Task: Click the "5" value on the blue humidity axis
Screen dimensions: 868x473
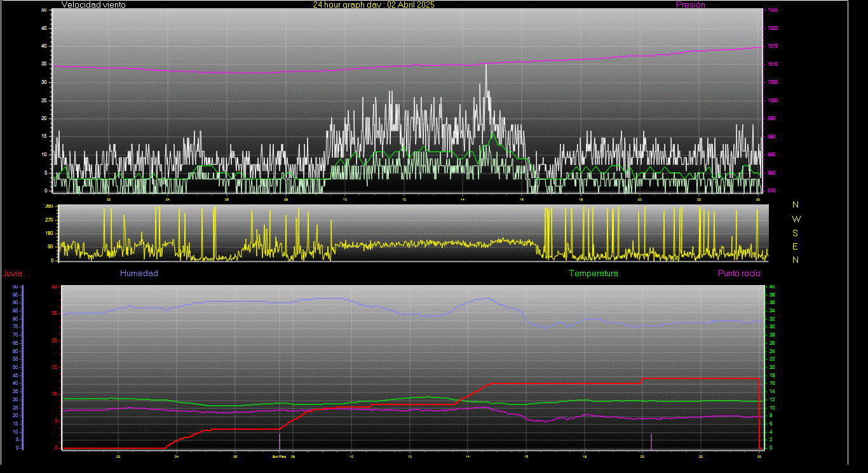Action: point(17,439)
